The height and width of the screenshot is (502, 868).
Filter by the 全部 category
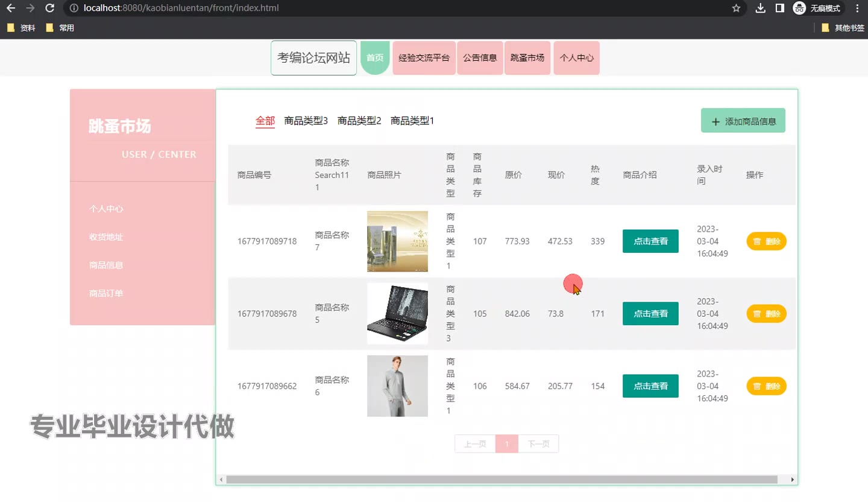265,121
